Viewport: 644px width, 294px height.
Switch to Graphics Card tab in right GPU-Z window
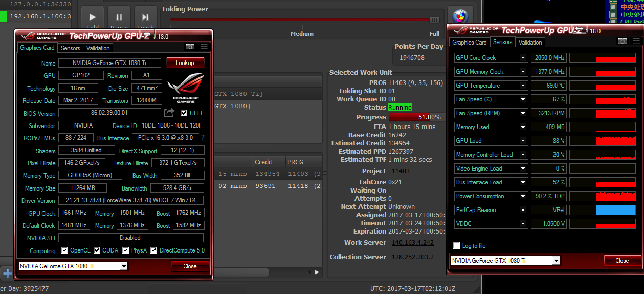point(470,43)
